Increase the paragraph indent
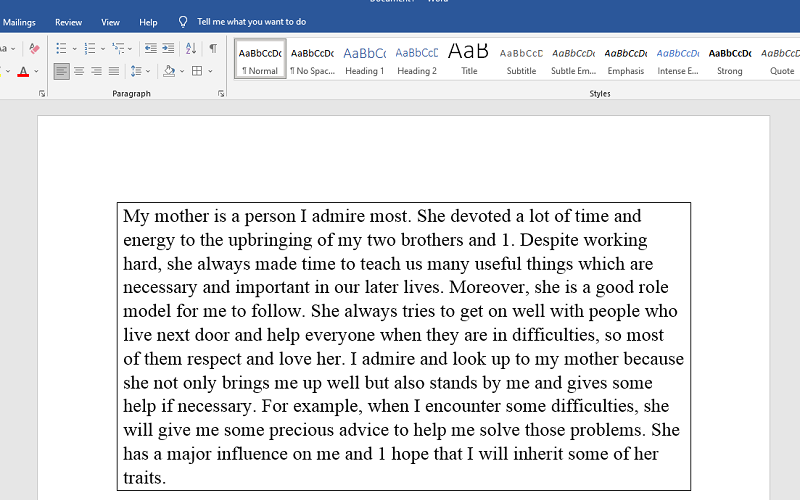Image resolution: width=800 pixels, height=500 pixels. point(168,48)
